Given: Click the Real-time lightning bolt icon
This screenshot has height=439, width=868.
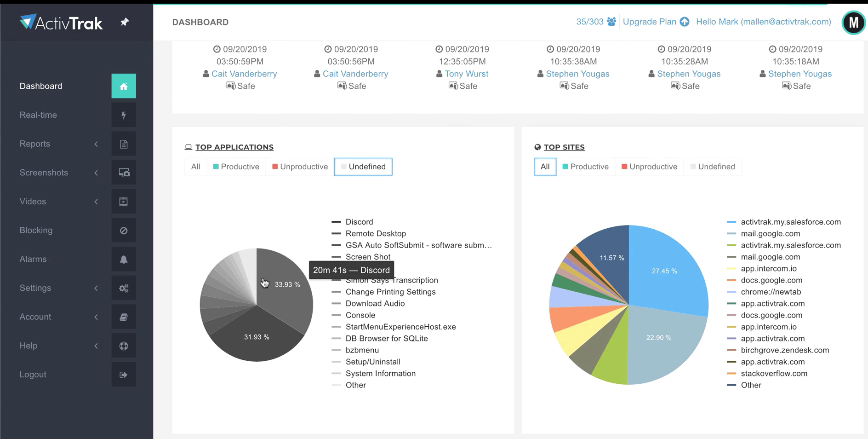Looking at the screenshot, I should pyautogui.click(x=124, y=115).
